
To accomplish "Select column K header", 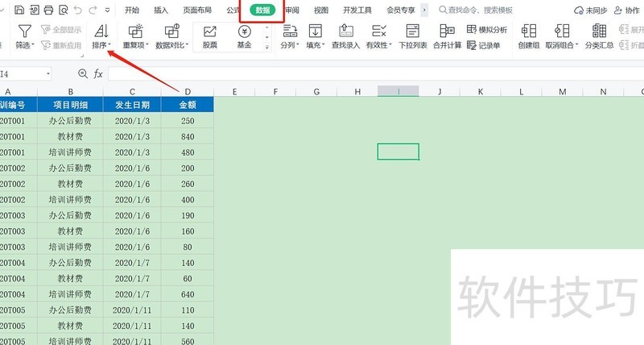I will click(x=481, y=92).
